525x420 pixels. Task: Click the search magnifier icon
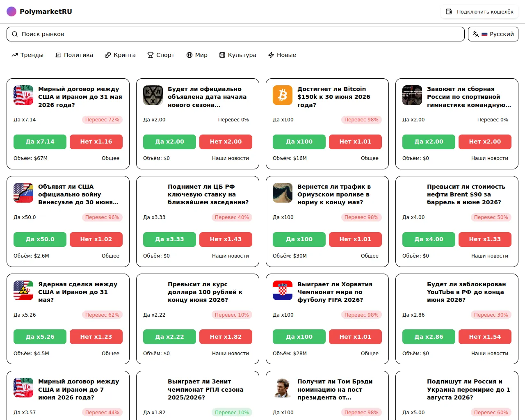click(15, 34)
